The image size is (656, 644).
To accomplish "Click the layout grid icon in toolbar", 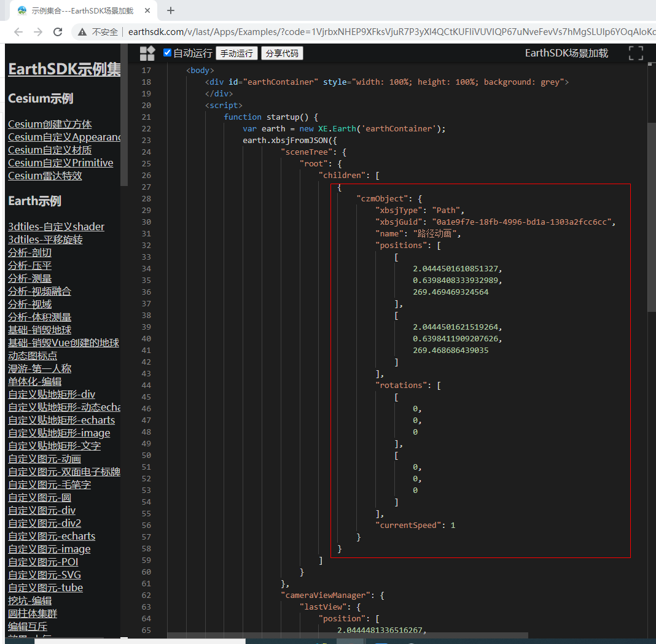I will [x=147, y=53].
